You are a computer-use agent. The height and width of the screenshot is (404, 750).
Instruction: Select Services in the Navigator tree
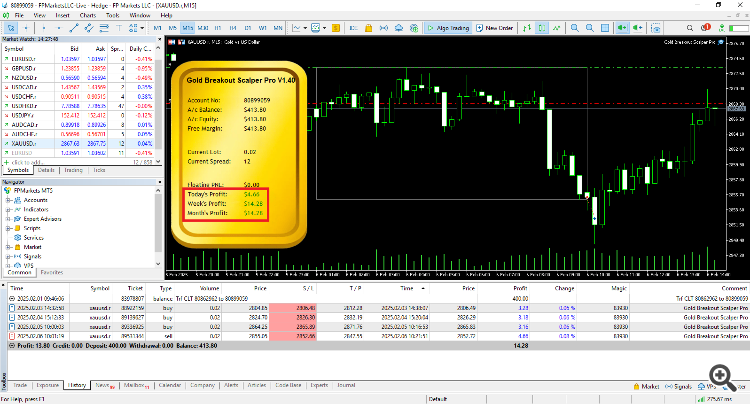[x=33, y=238]
